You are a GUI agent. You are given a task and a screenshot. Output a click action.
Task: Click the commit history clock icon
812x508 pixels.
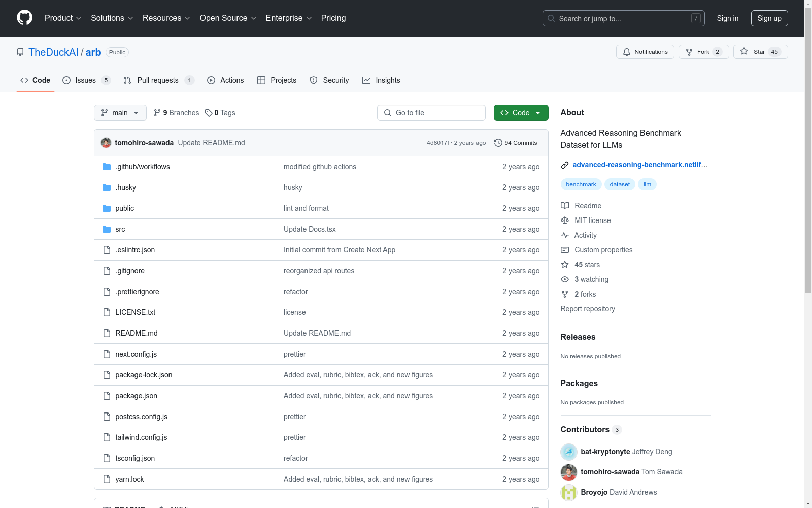click(498, 143)
